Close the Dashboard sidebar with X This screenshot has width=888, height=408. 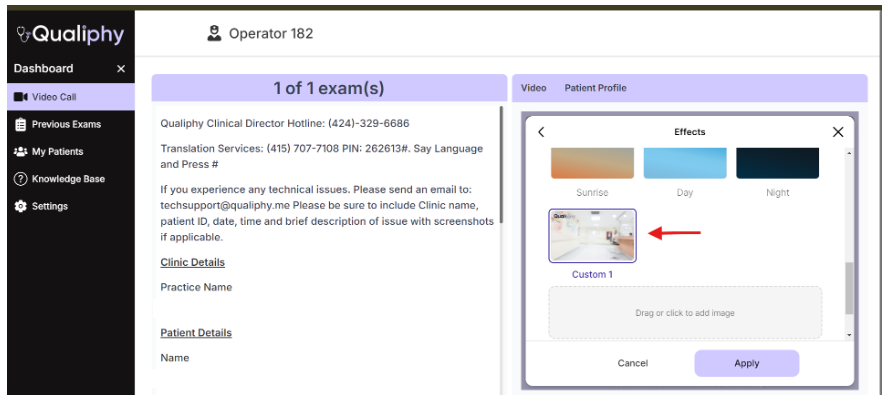click(121, 69)
